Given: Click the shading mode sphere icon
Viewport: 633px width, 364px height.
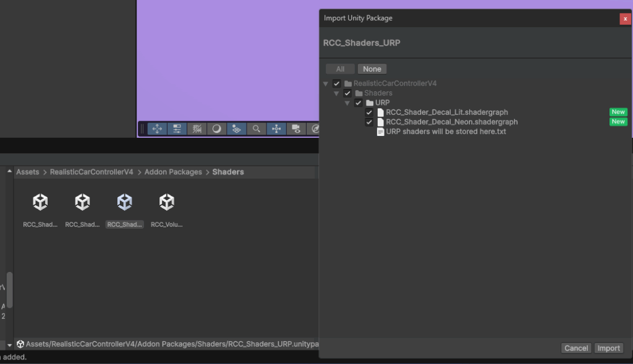Looking at the screenshot, I should click(216, 129).
